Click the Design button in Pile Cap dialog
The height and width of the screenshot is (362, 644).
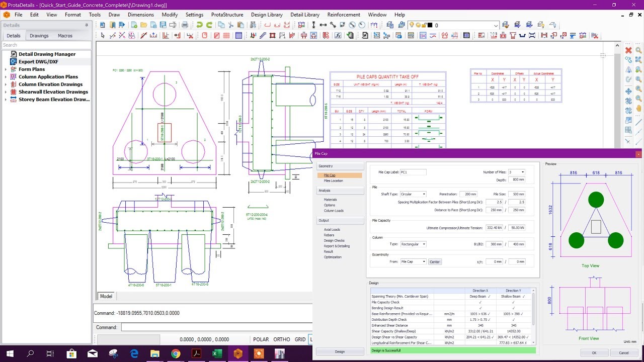pyautogui.click(x=340, y=351)
